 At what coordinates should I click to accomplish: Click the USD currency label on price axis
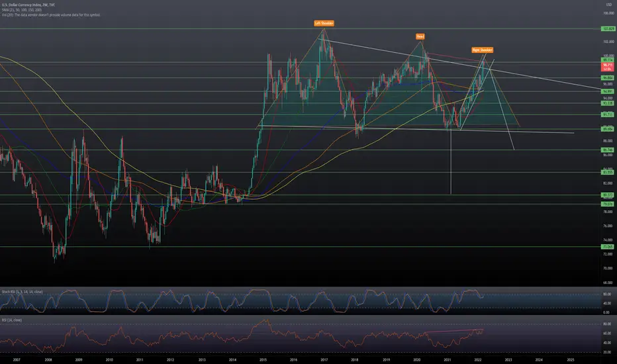[x=609, y=5]
